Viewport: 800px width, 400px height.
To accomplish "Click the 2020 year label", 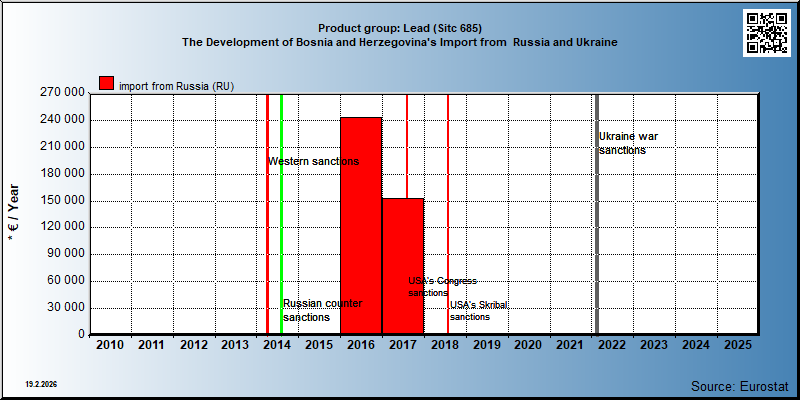I will (528, 345).
